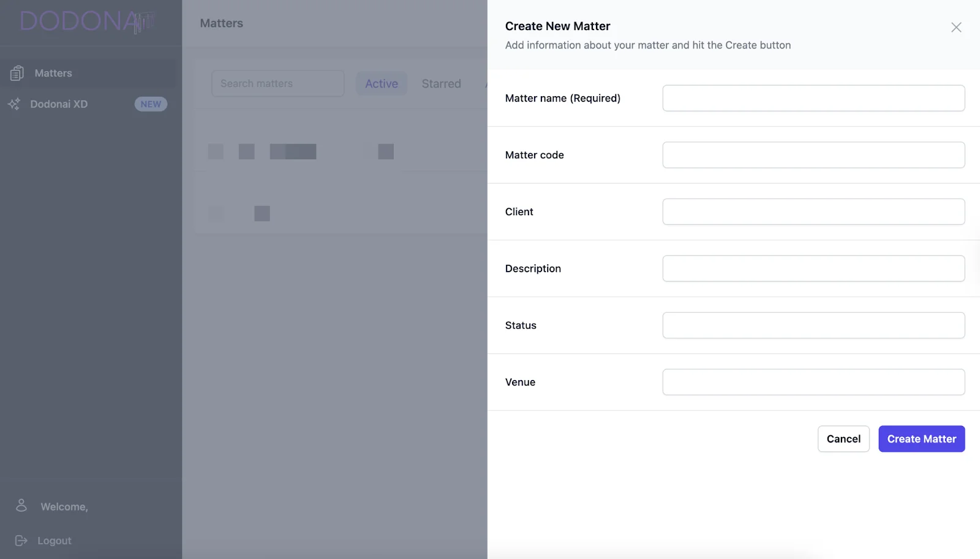Click the Venue input field
The height and width of the screenshot is (559, 980).
pos(813,382)
